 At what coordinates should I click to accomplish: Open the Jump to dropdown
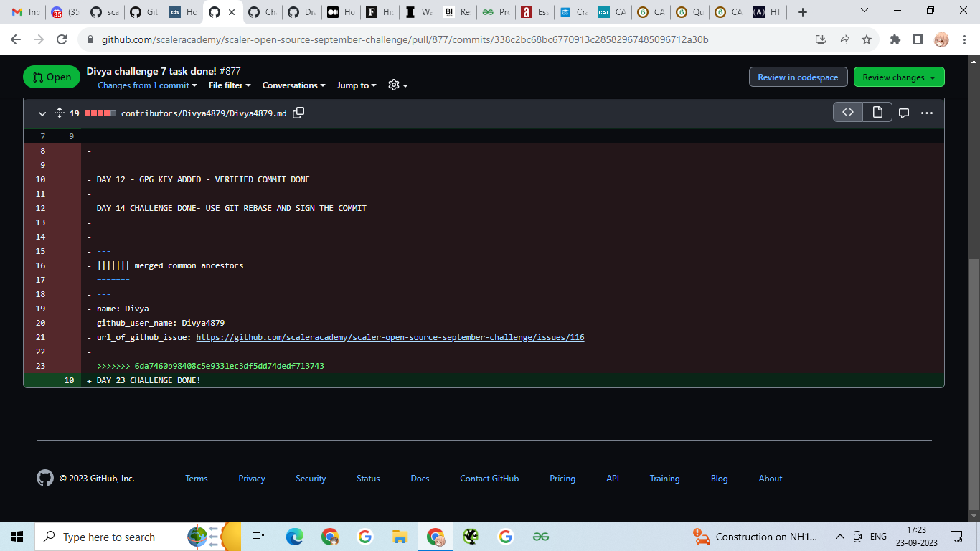coord(356,85)
